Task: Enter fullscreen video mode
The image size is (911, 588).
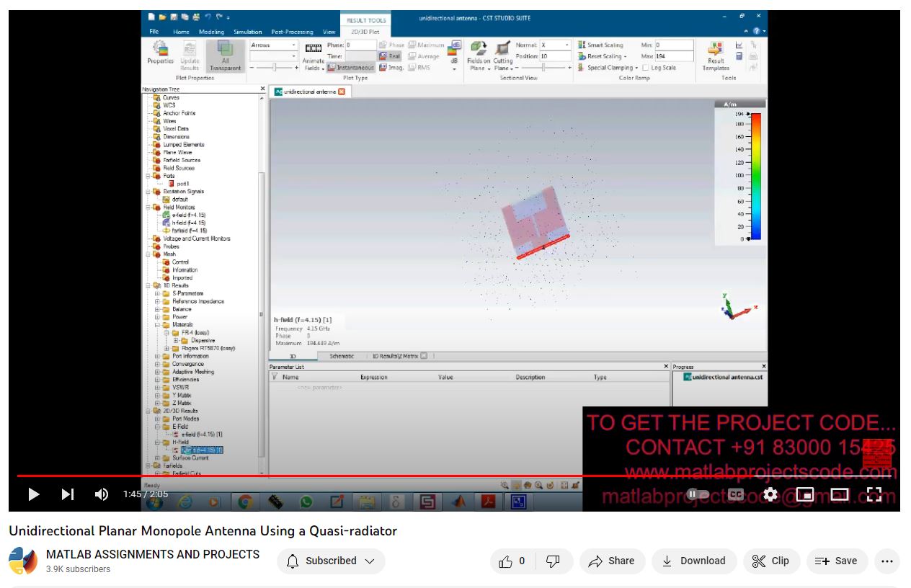Action: tap(874, 494)
